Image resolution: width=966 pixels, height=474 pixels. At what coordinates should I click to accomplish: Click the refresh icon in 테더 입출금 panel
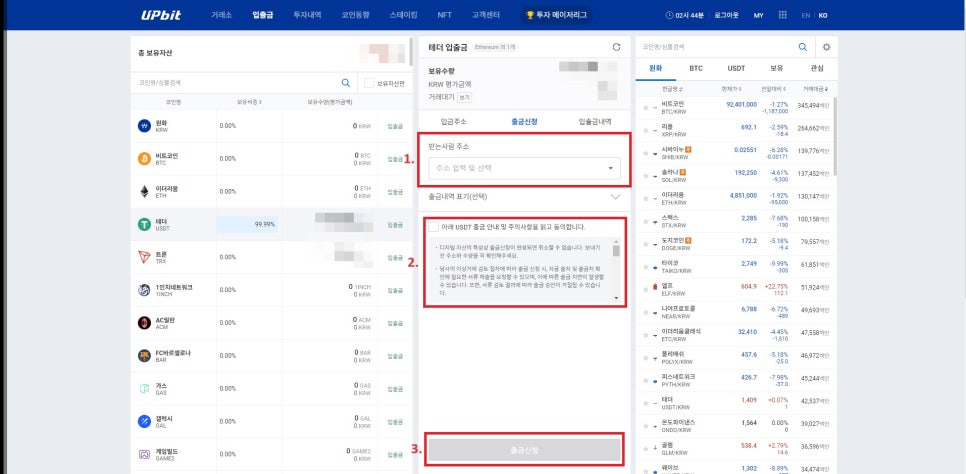pos(617,47)
